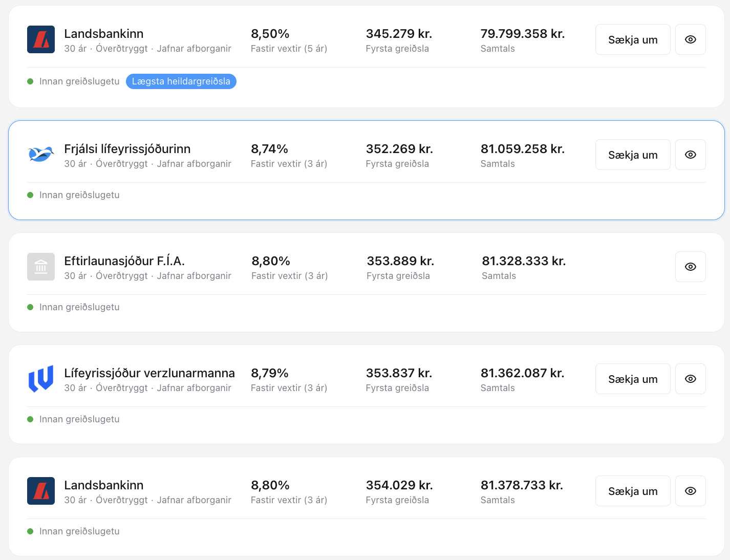Click the green Innan greiðslugetu status on Frjálsi card
Screen dimensions: 730x560
point(73,195)
